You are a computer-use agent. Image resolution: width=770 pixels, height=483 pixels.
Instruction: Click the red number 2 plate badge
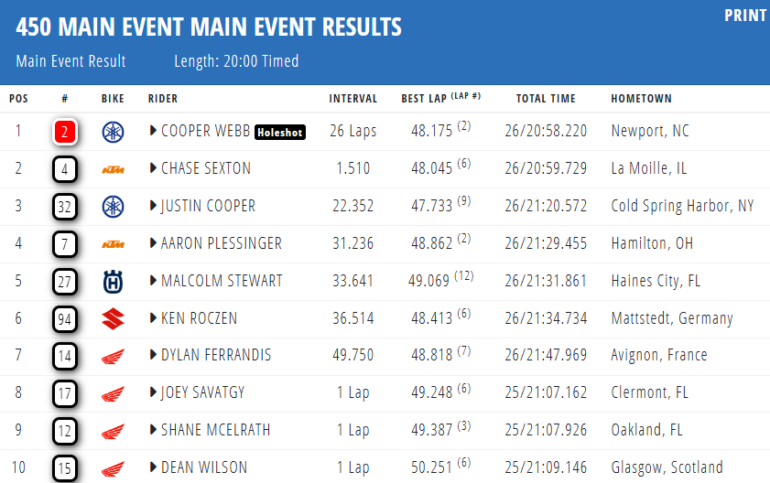pos(64,131)
